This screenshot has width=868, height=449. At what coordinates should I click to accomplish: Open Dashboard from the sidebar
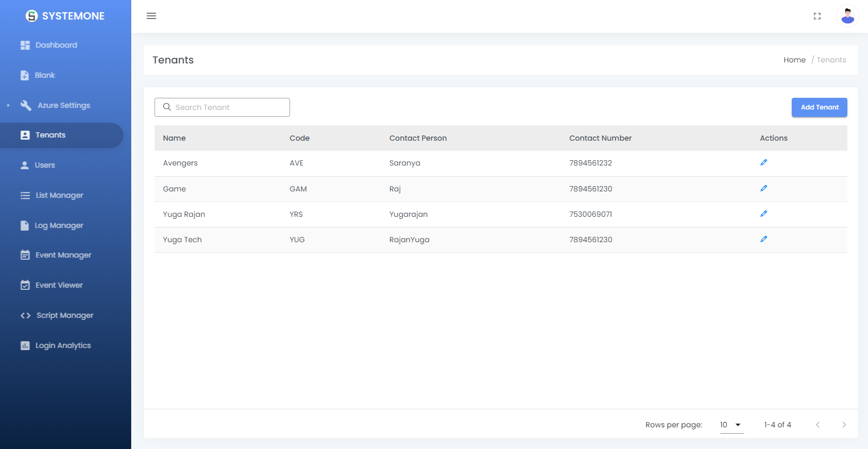56,45
